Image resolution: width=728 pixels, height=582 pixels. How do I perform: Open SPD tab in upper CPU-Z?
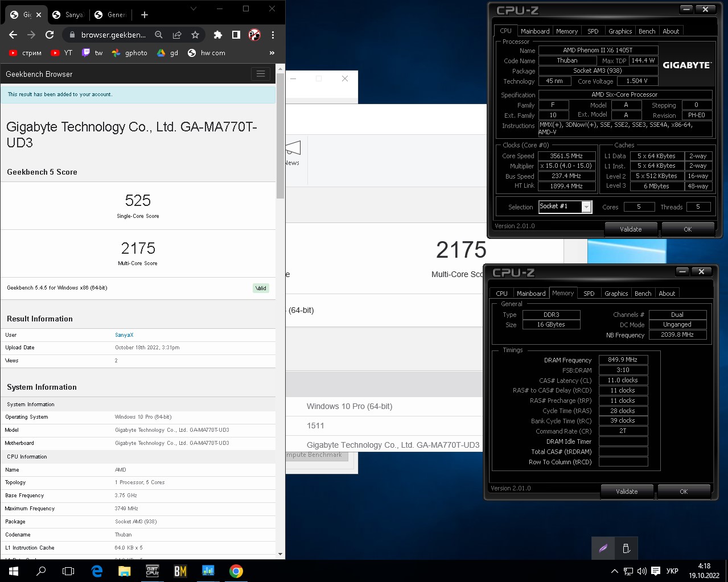coord(593,31)
